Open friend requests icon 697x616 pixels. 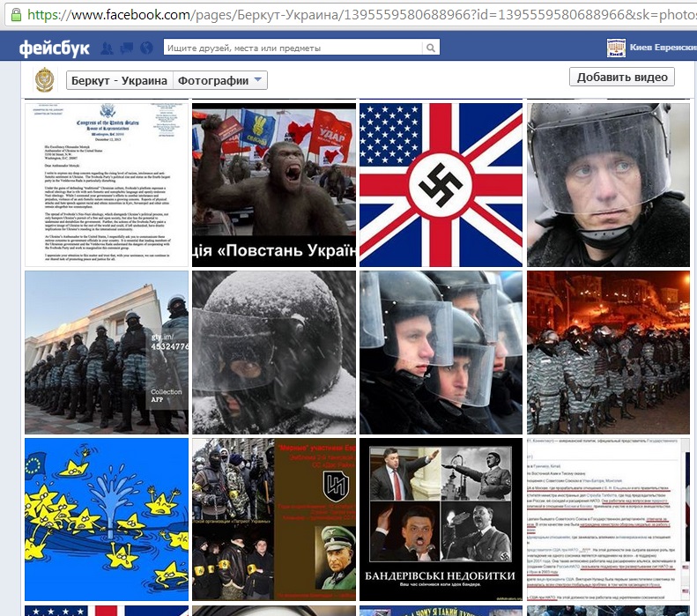coord(108,48)
